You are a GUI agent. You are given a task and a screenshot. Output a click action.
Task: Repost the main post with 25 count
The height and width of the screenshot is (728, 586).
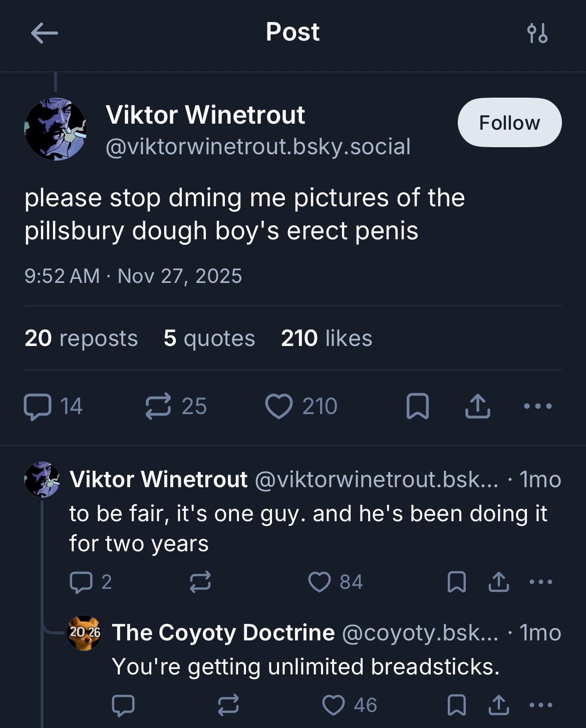point(158,406)
